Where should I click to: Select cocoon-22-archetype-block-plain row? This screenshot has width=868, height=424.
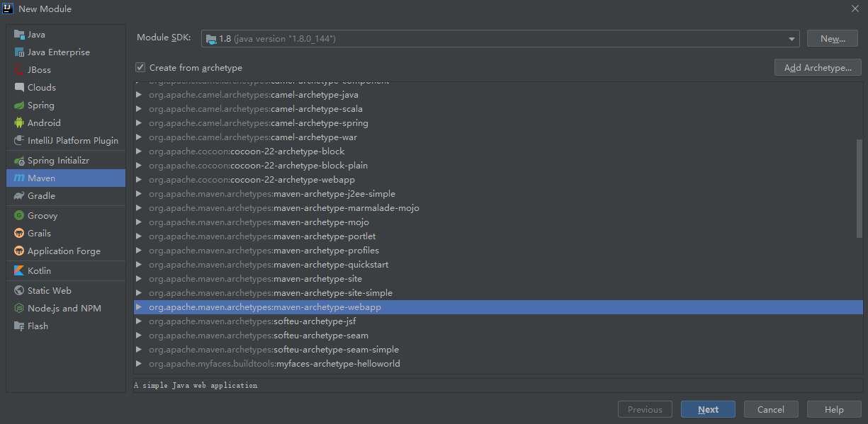click(498, 166)
